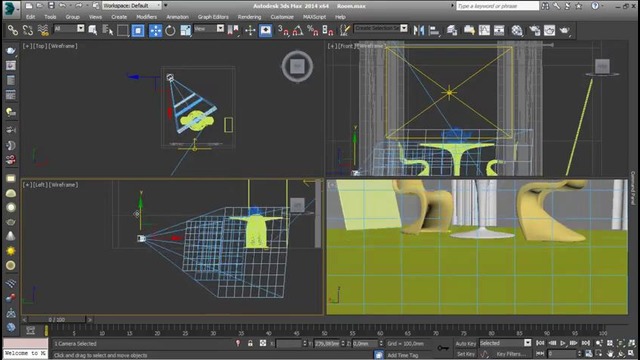Viewport: 640px width, 360px height.
Task: Open the MAXScript menu
Action: point(314,17)
